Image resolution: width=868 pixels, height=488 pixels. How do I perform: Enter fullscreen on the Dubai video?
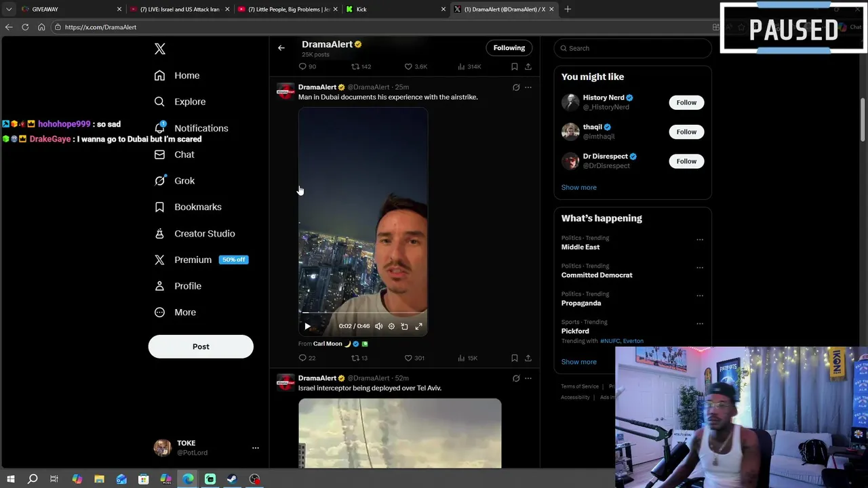click(x=418, y=326)
